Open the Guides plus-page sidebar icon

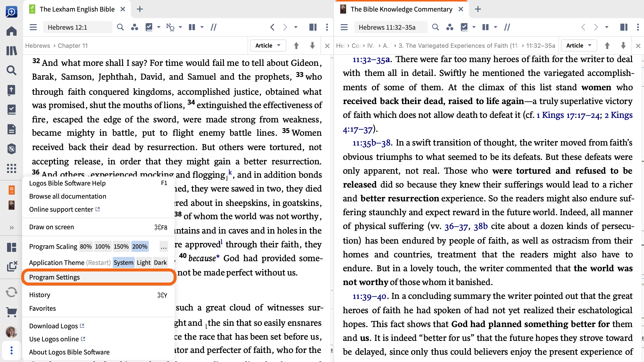click(x=12, y=90)
